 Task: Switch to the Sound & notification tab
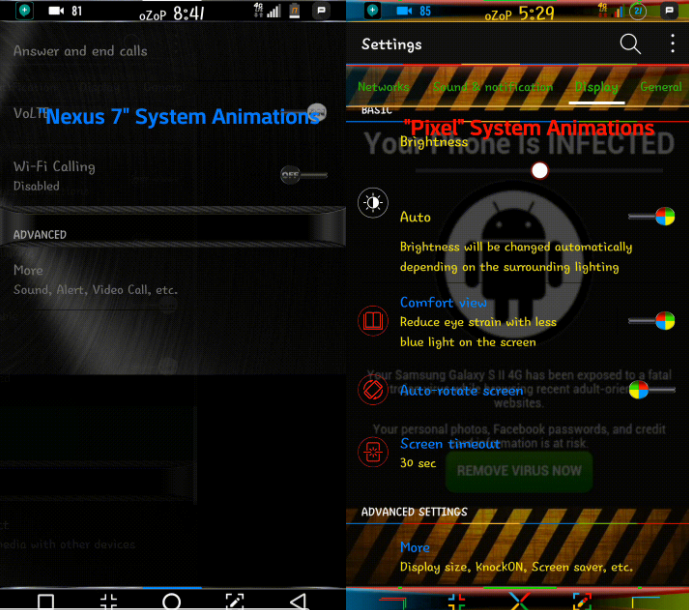(x=492, y=87)
